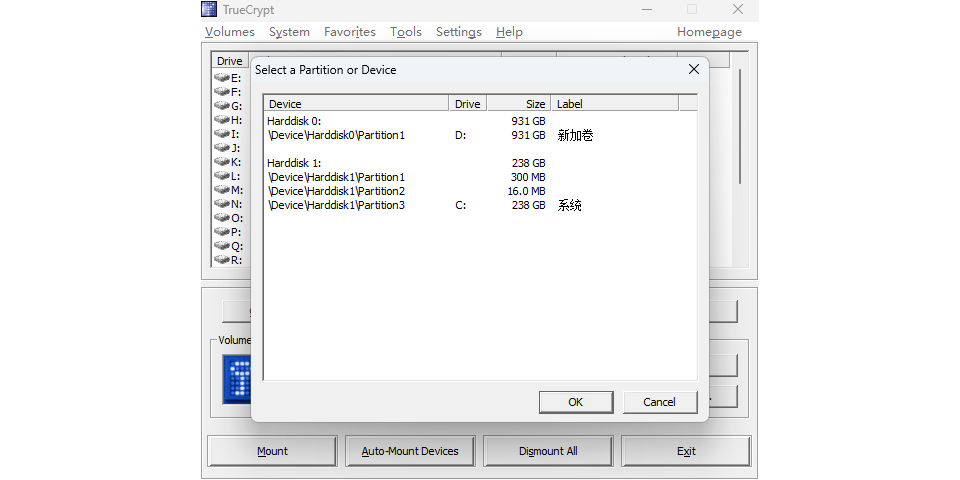Confirm selection with OK button
The height and width of the screenshot is (480, 960).
(576, 402)
